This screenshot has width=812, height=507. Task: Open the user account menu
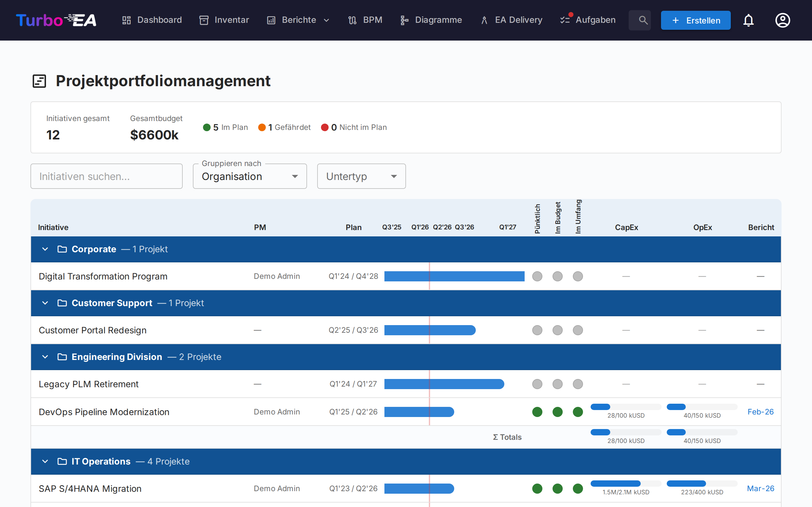(783, 20)
